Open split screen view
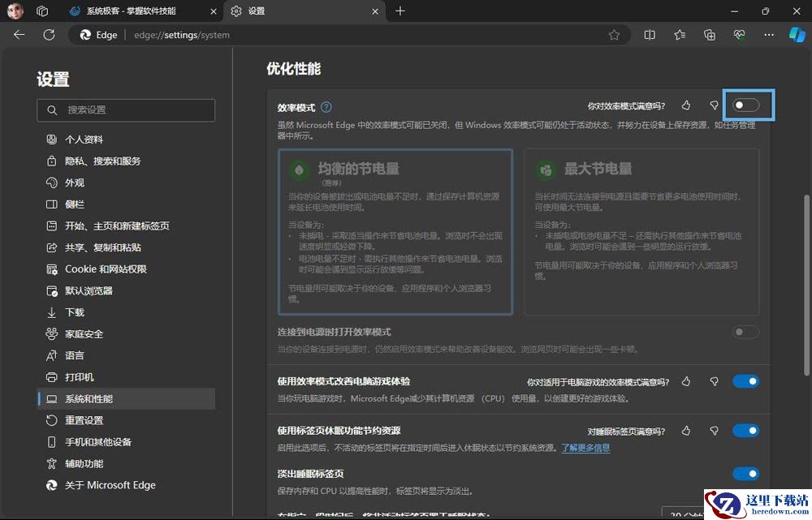The image size is (812, 520). tap(650, 35)
